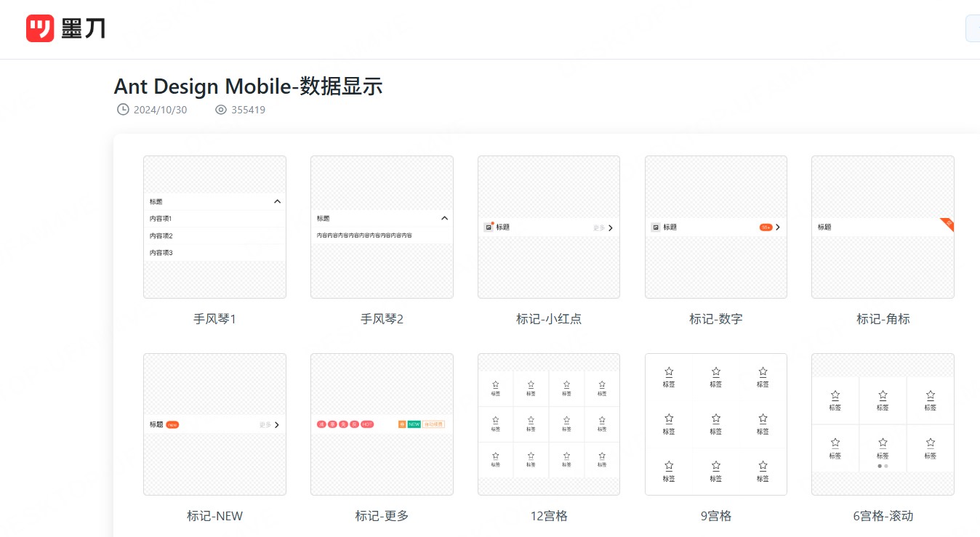Open the 标记-小红点 thumbnail preview
The width and height of the screenshot is (980, 537).
(x=549, y=227)
